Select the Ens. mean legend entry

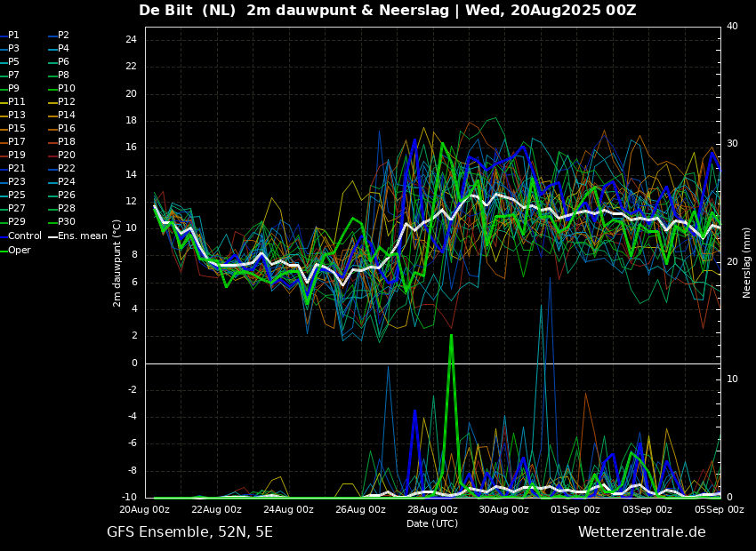[x=82, y=236]
